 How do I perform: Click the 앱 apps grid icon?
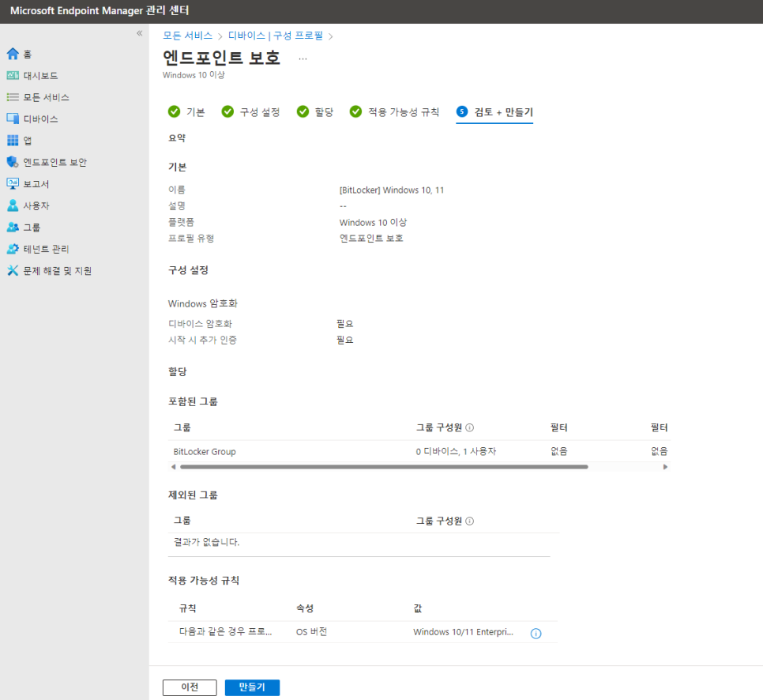point(13,140)
